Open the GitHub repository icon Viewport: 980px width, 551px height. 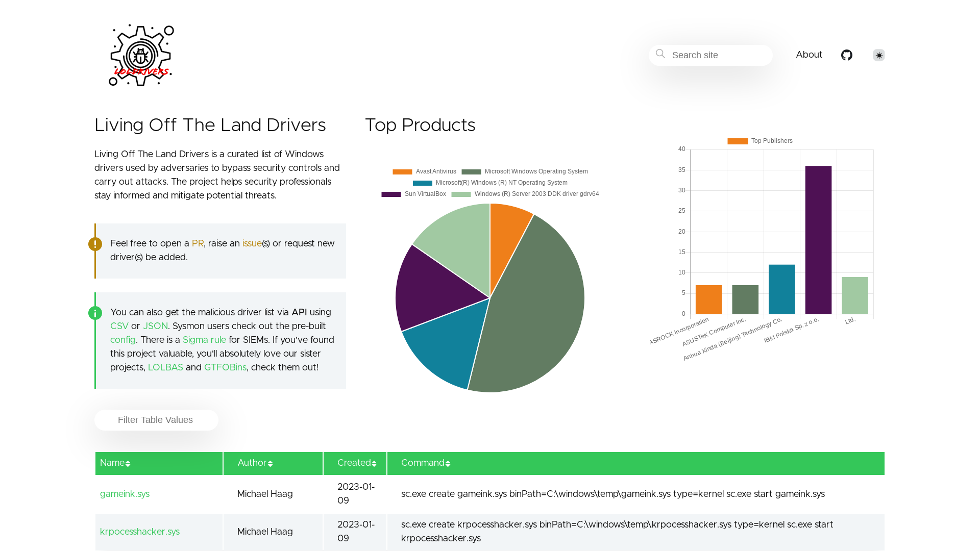tap(847, 55)
